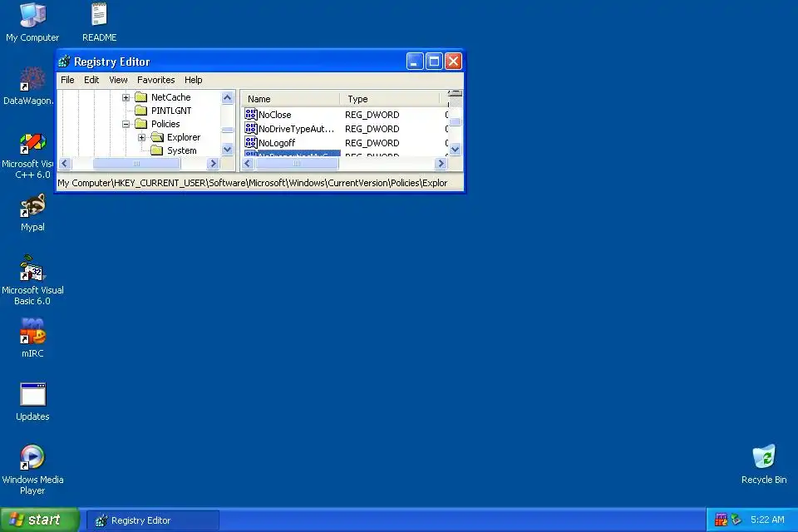Open the View menu
This screenshot has width=798, height=532.
(118, 80)
